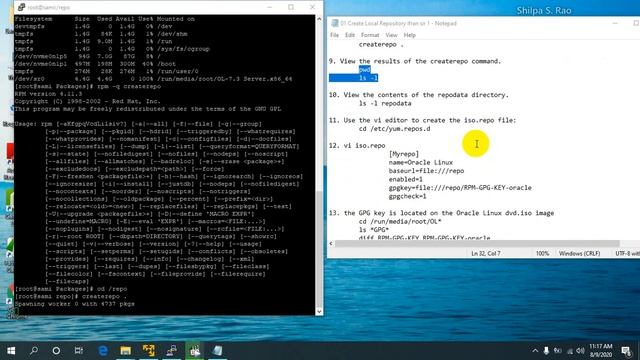This screenshot has width=640, height=360.
Task: Open the Notepad View menu
Action: pos(391,35)
